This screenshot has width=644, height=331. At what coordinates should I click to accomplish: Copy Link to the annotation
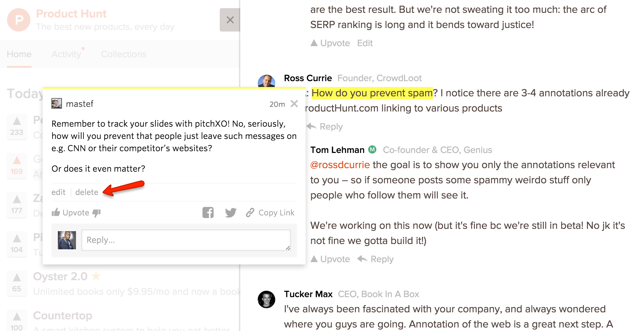(x=270, y=212)
